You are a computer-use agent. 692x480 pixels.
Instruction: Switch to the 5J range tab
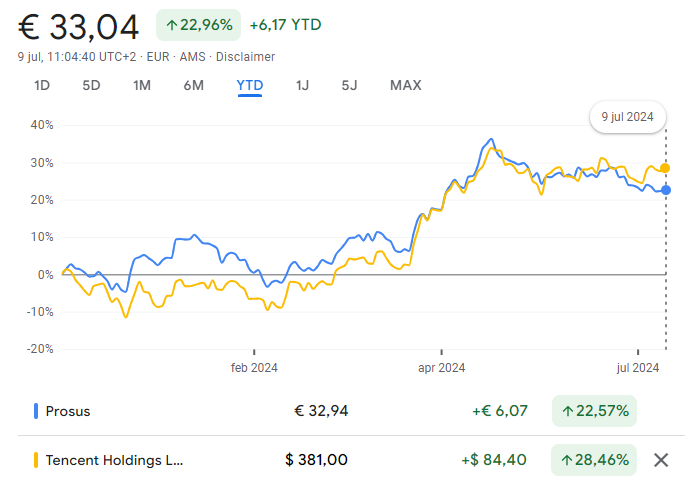tap(349, 85)
